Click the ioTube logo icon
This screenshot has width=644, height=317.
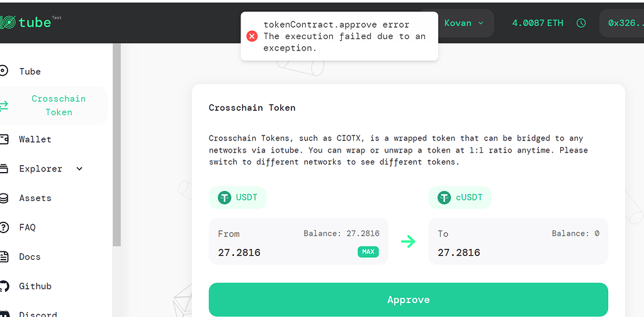click(8, 22)
